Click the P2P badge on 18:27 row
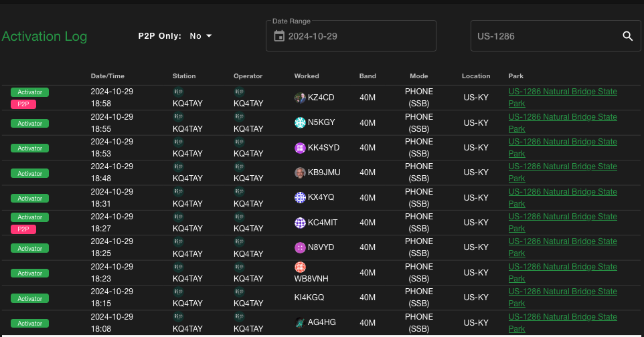The image size is (644, 337). point(23,229)
